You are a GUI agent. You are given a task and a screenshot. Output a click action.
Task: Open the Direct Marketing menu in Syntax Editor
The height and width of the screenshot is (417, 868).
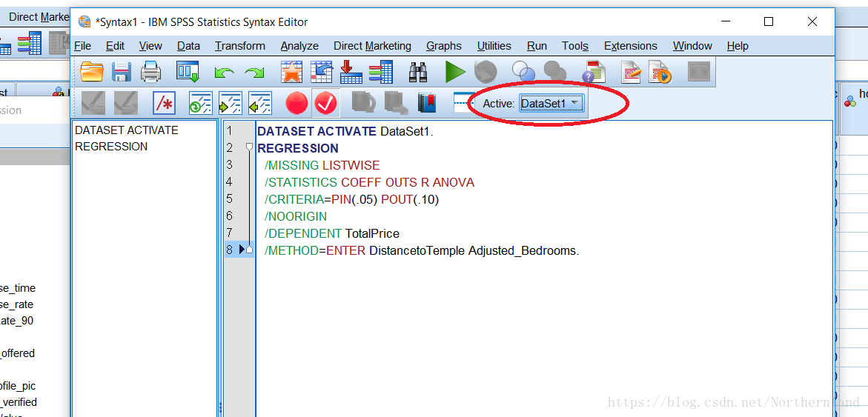click(372, 46)
